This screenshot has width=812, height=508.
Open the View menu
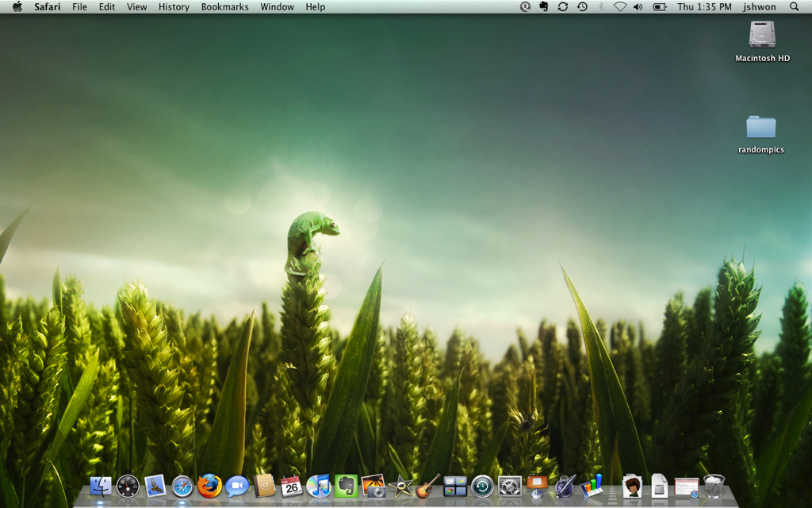(136, 6)
